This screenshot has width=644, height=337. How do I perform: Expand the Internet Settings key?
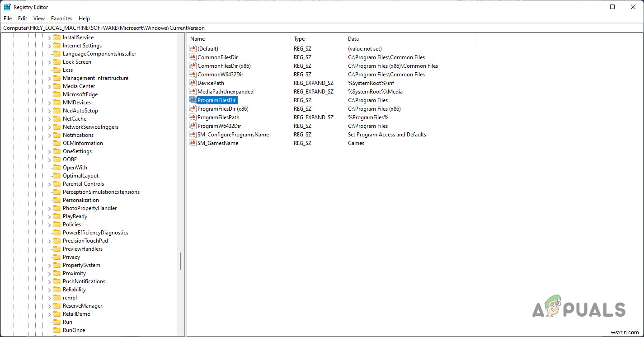[50, 46]
